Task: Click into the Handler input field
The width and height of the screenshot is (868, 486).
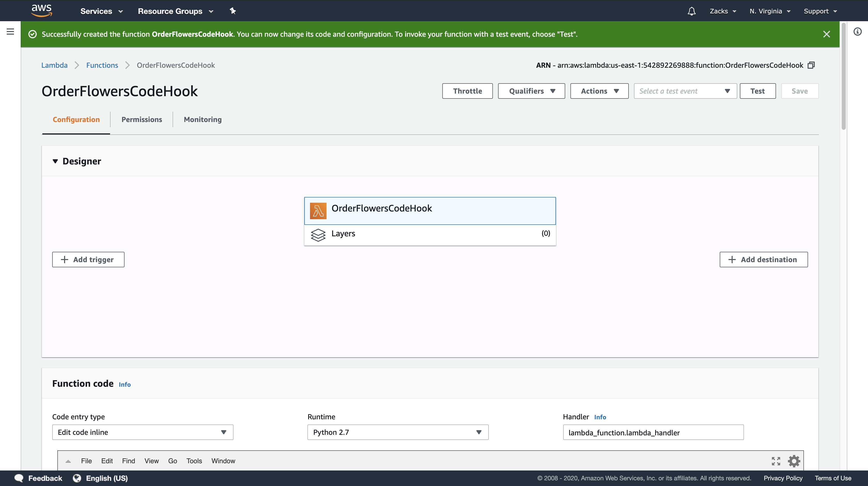Action: [x=653, y=433]
